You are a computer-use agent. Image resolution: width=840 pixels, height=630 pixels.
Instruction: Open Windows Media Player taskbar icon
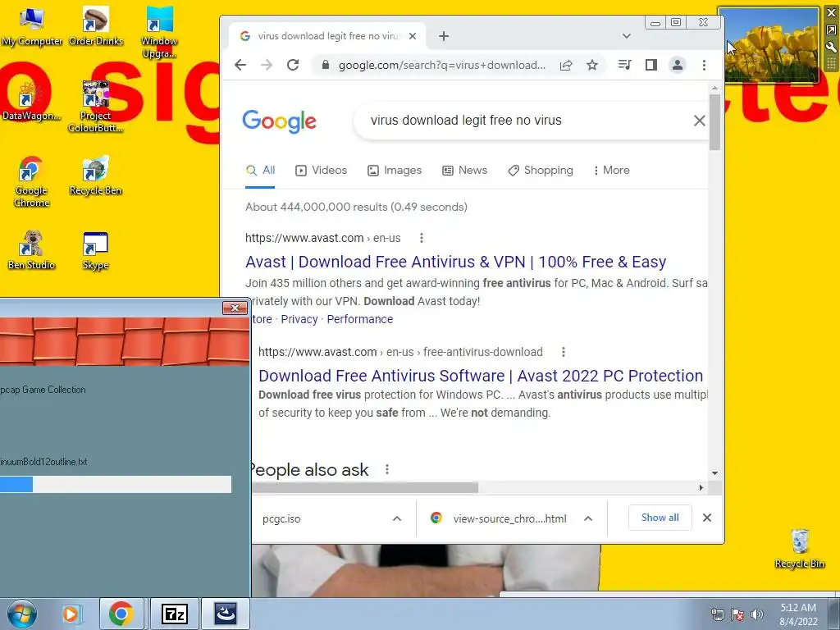pyautogui.click(x=71, y=614)
